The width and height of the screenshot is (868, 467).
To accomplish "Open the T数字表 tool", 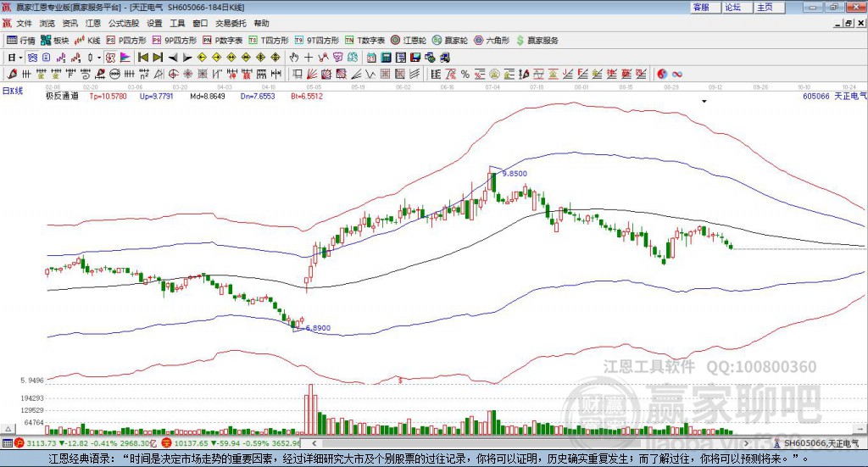I will pos(364,41).
